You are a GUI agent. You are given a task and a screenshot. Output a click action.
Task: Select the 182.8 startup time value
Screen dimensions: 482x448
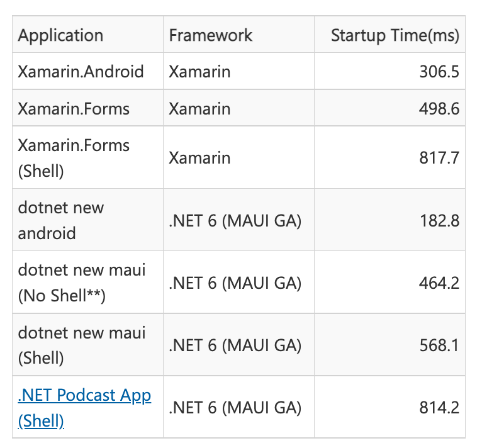[x=440, y=221]
